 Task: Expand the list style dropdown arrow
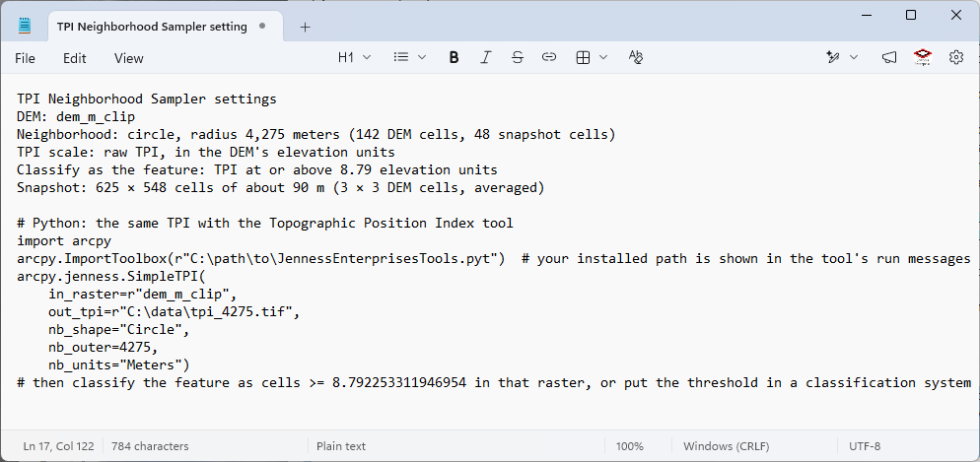tap(422, 57)
